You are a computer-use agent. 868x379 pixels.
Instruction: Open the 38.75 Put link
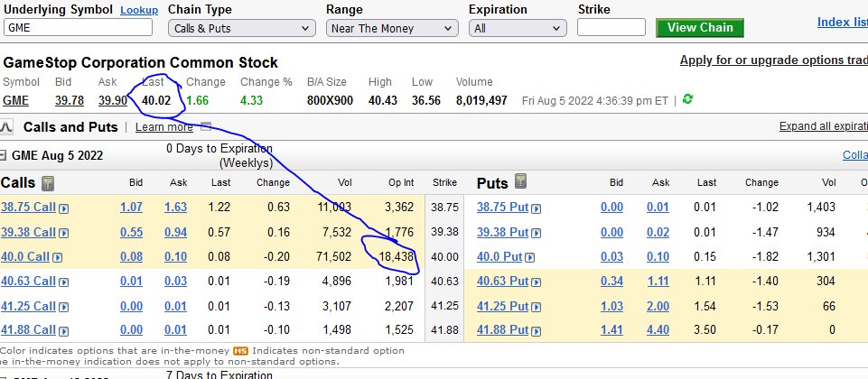click(502, 208)
